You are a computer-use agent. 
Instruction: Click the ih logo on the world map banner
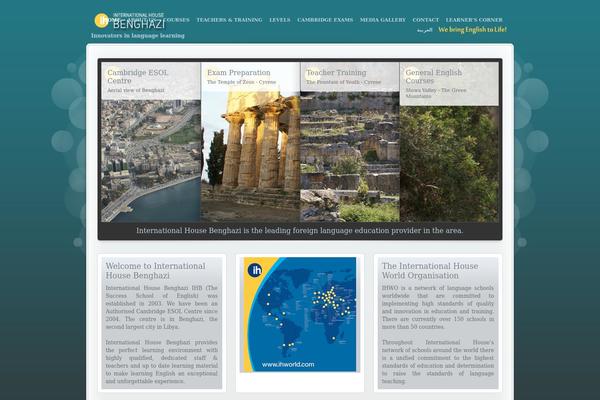[255, 270]
